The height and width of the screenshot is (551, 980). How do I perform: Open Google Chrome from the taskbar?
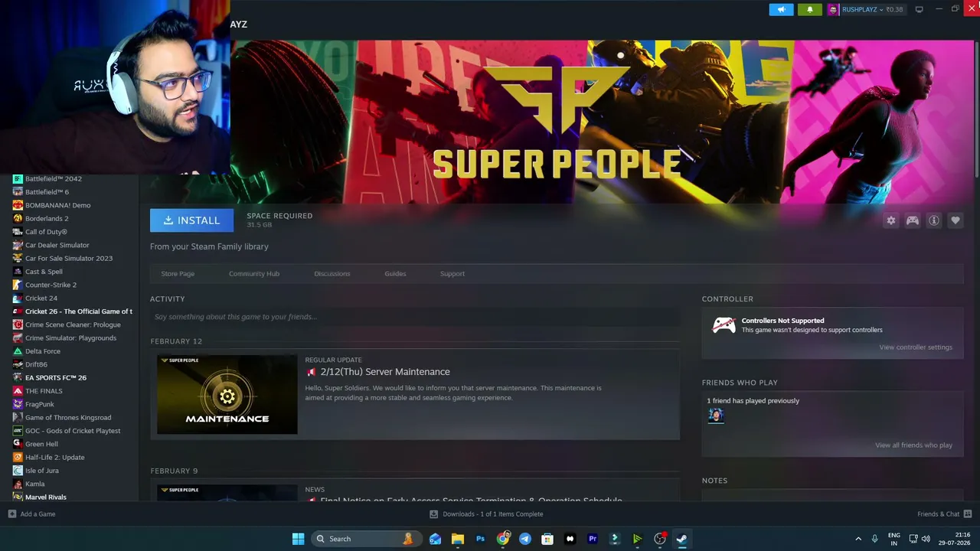click(502, 539)
